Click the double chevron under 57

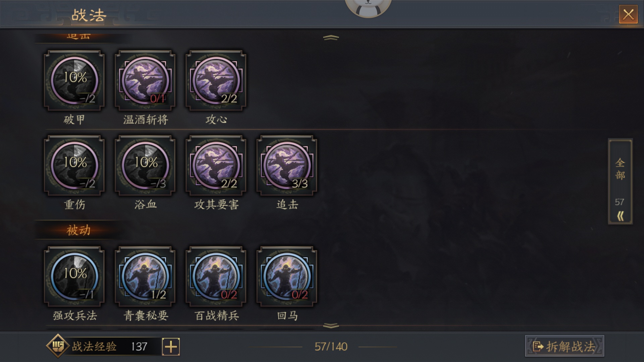(x=620, y=216)
